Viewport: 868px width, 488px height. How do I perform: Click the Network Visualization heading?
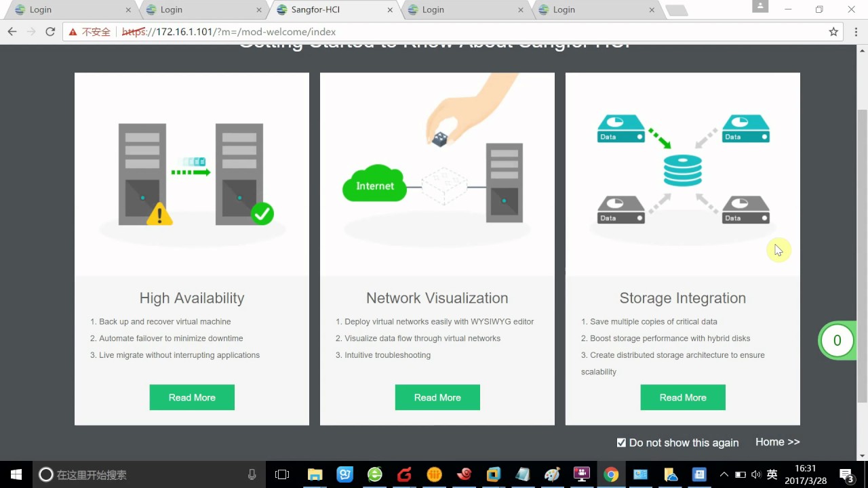click(437, 298)
